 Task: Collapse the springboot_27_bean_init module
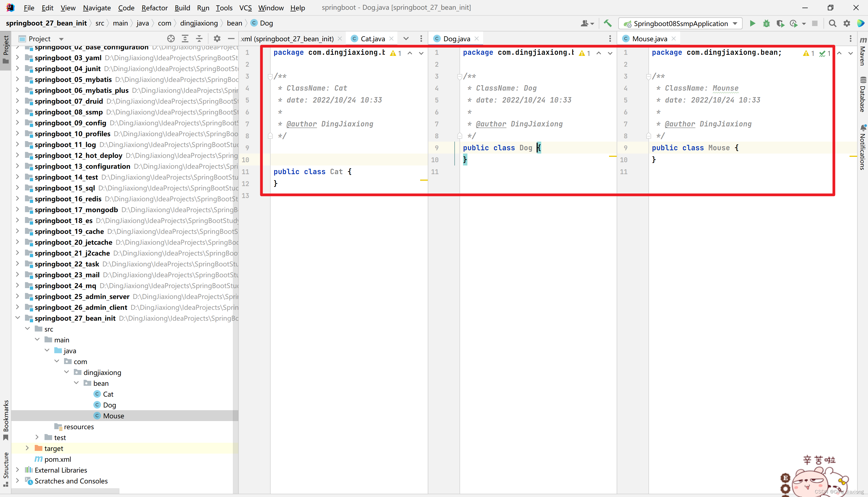pyautogui.click(x=17, y=318)
